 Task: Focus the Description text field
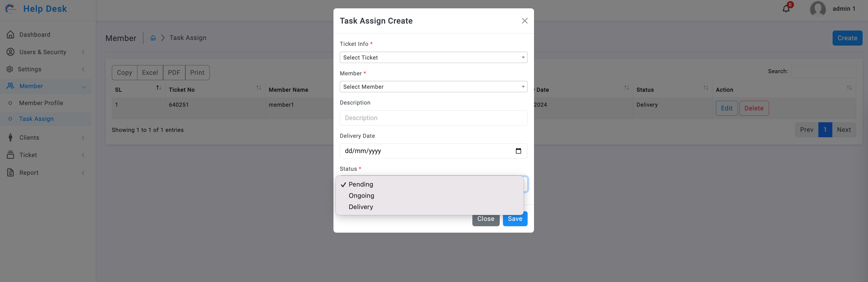[433, 118]
